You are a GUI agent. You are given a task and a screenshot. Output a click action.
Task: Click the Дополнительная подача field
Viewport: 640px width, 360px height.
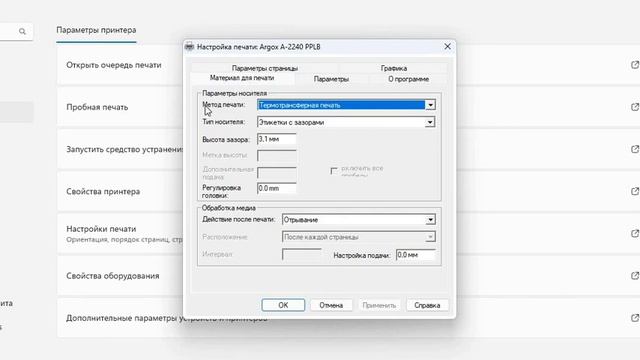(277, 173)
